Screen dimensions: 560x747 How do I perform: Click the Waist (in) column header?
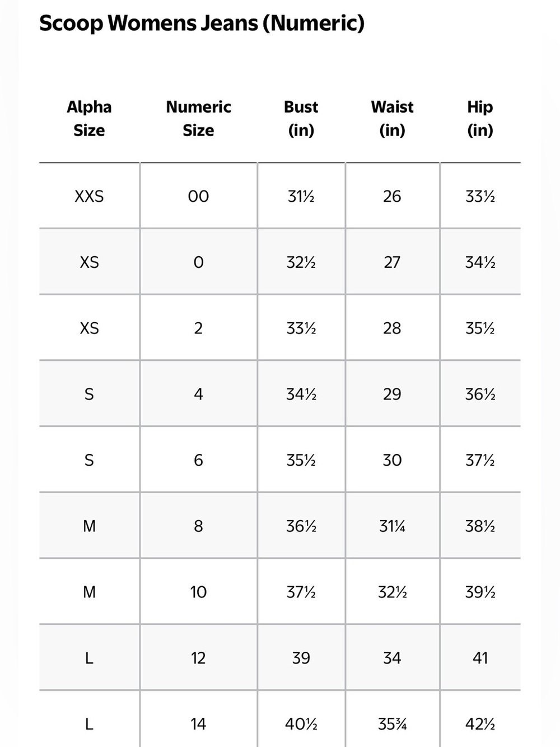coord(392,118)
